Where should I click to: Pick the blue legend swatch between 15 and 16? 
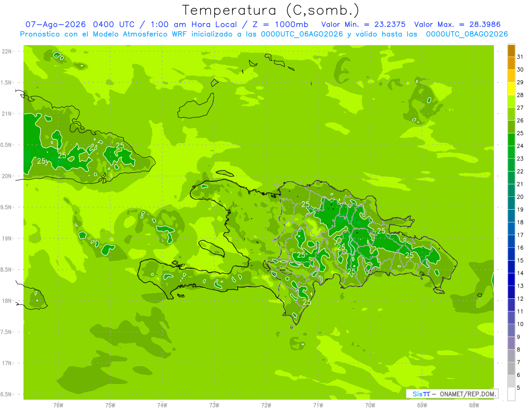tap(511, 254)
